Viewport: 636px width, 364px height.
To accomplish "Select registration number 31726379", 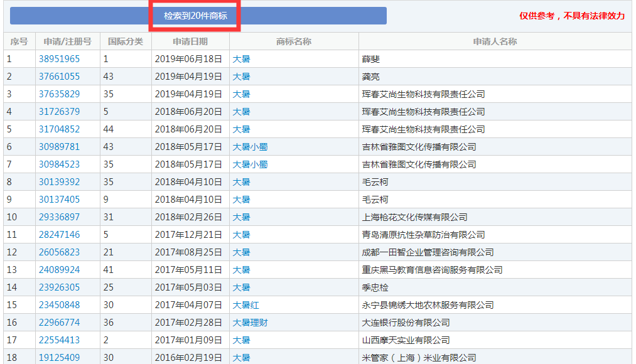I will coord(60,112).
